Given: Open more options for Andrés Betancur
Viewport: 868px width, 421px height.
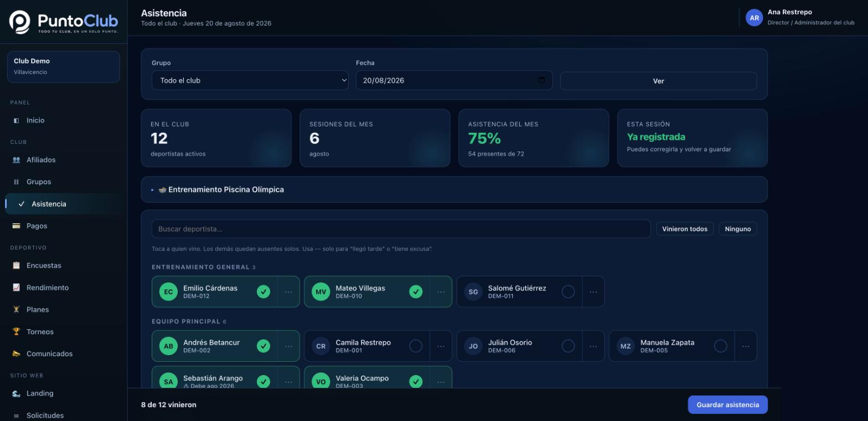Looking at the screenshot, I should [x=288, y=346].
